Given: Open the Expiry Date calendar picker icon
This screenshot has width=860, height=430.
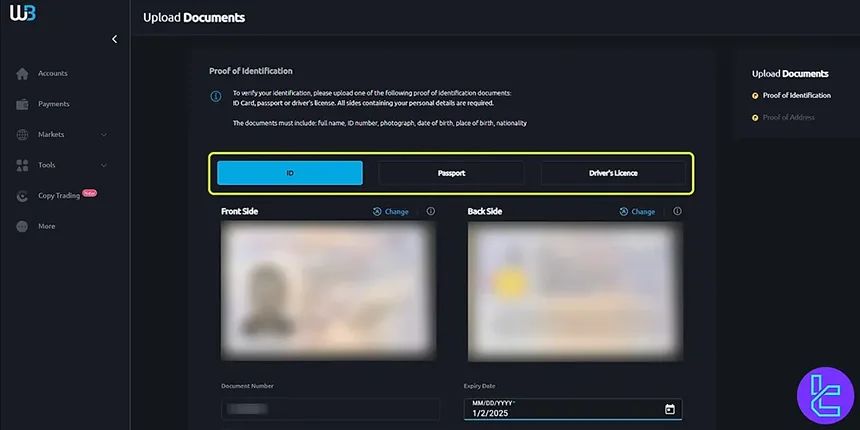Looking at the screenshot, I should point(670,409).
